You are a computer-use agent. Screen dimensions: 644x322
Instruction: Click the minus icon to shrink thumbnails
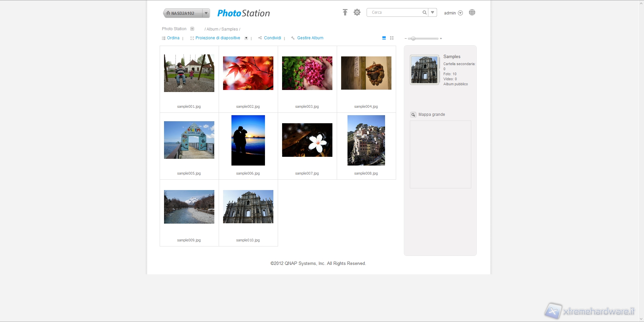click(406, 39)
